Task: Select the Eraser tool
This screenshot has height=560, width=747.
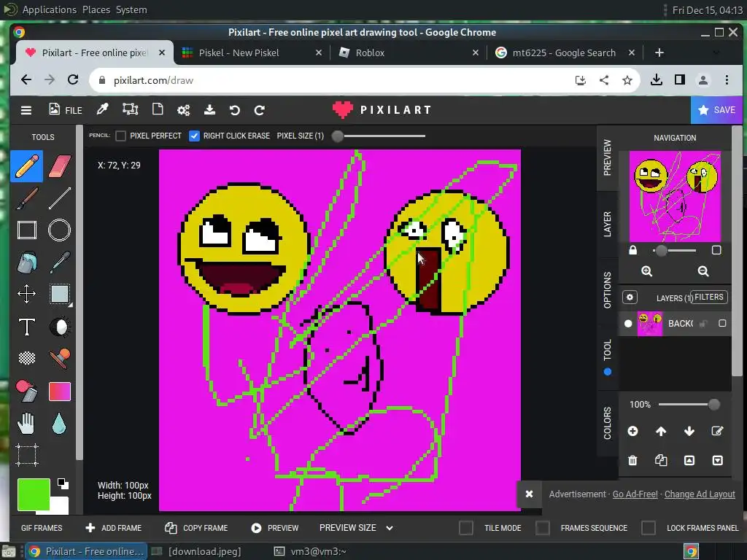Action: [60, 166]
